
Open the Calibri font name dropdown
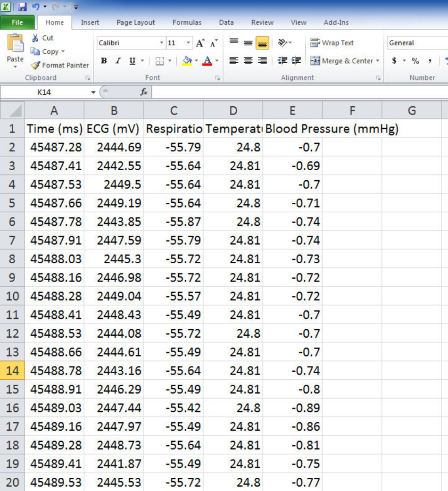click(162, 43)
